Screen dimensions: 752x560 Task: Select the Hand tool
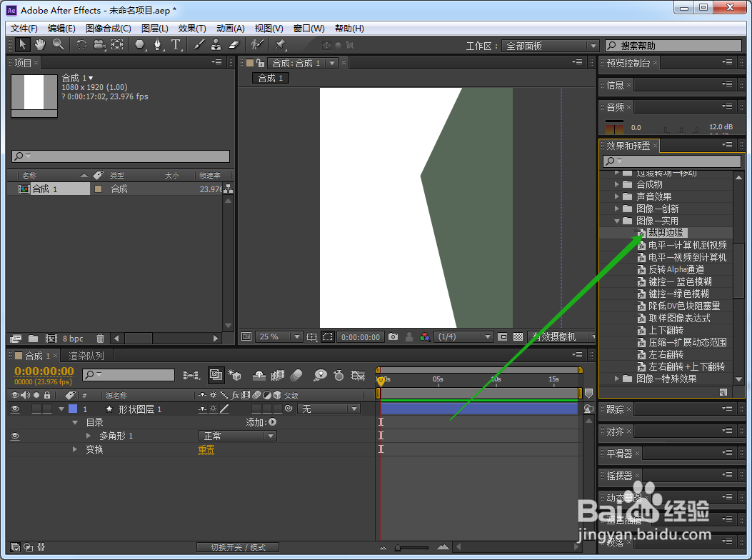coord(40,44)
